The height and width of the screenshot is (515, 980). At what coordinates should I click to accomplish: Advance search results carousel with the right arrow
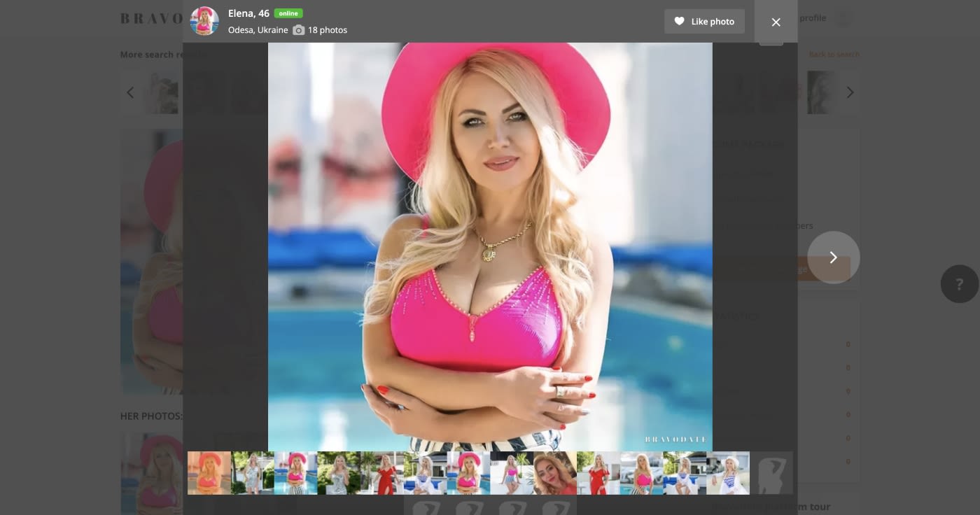click(850, 92)
